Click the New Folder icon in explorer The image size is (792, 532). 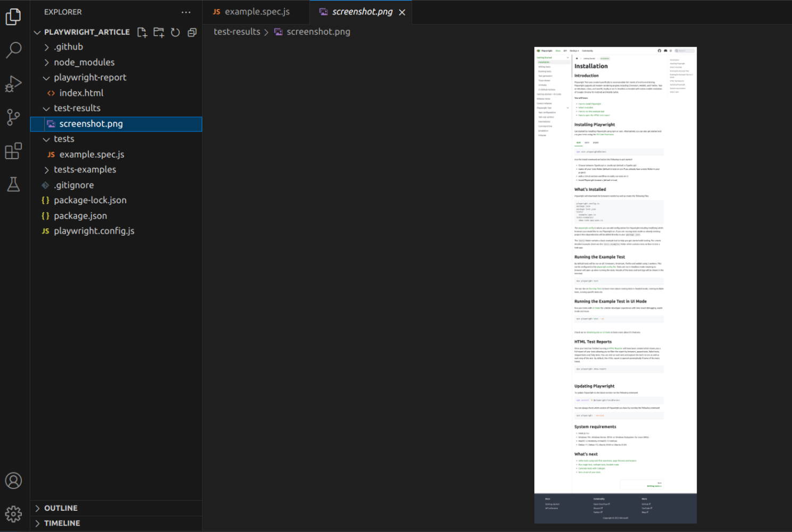pos(159,32)
